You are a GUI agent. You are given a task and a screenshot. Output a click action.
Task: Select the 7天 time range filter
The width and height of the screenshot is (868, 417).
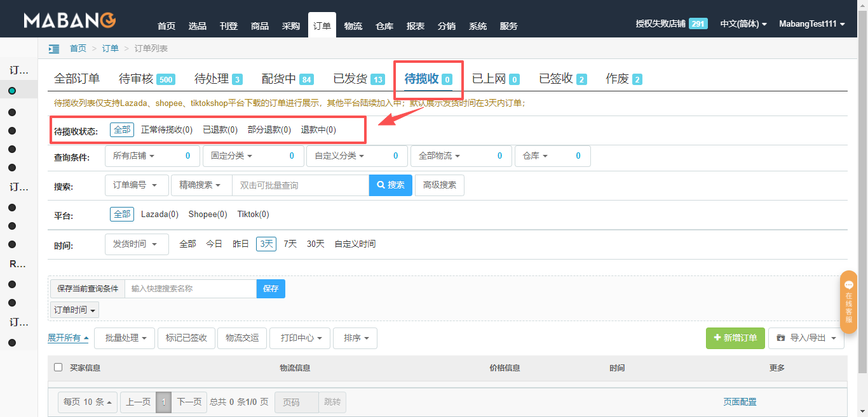coord(290,244)
